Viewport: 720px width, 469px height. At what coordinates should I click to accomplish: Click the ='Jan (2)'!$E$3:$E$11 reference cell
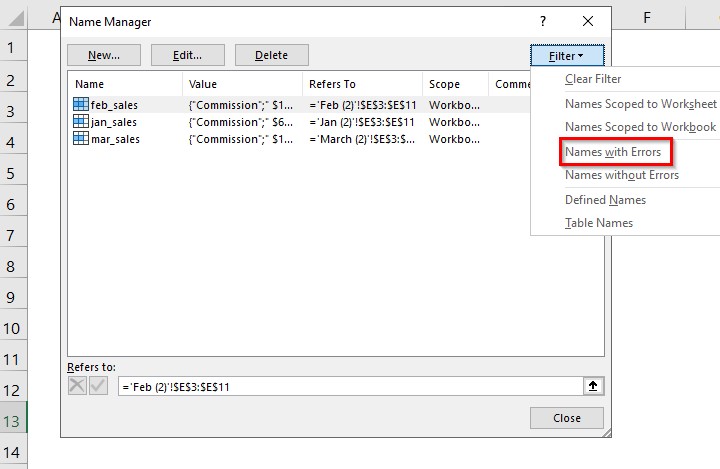click(x=361, y=122)
